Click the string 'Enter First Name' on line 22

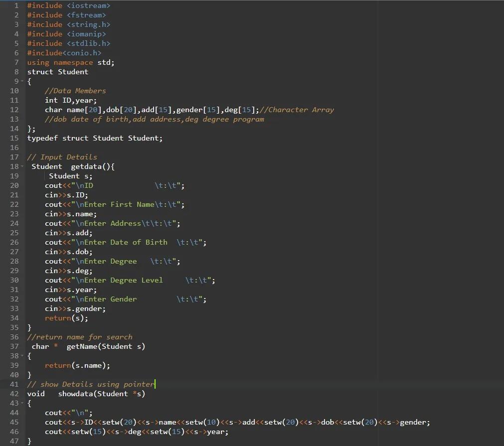pos(119,204)
